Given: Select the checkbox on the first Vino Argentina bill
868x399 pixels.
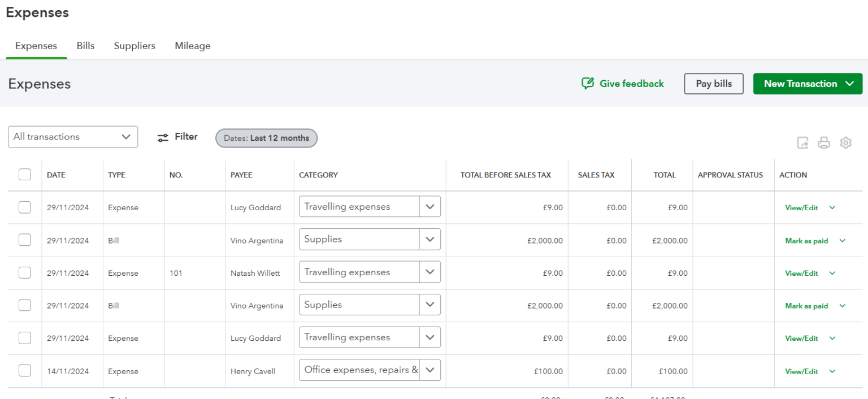Looking at the screenshot, I should (25, 240).
